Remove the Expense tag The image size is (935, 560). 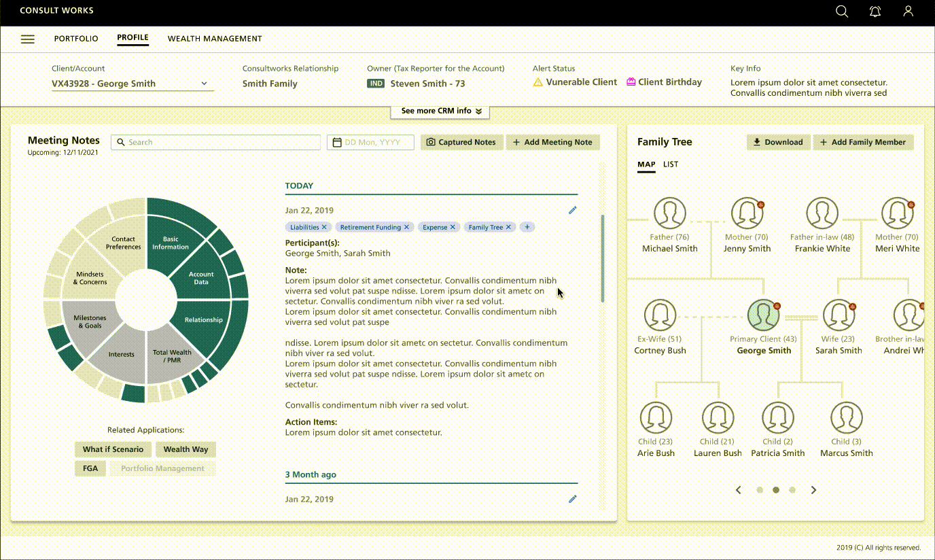coord(453,227)
